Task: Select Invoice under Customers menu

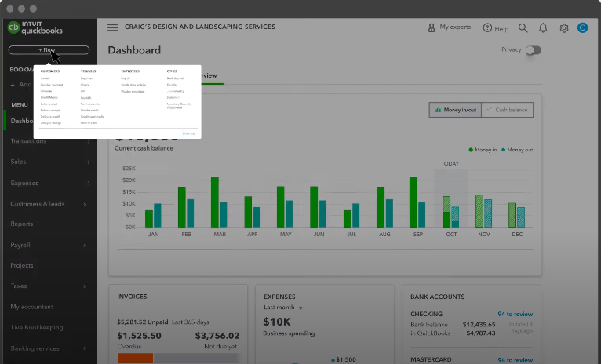Action: point(46,78)
